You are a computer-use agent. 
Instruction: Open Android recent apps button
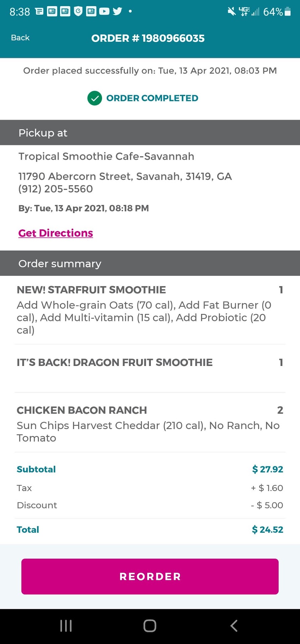pyautogui.click(x=66, y=626)
